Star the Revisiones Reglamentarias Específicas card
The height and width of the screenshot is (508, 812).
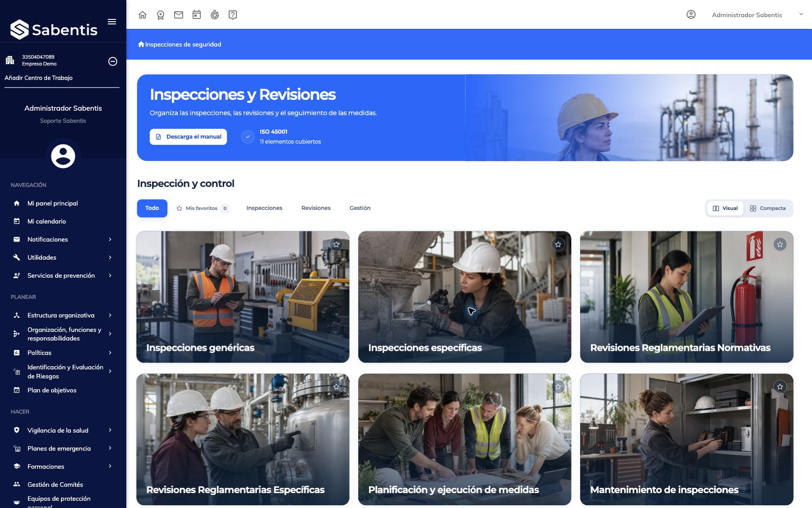[x=337, y=387]
